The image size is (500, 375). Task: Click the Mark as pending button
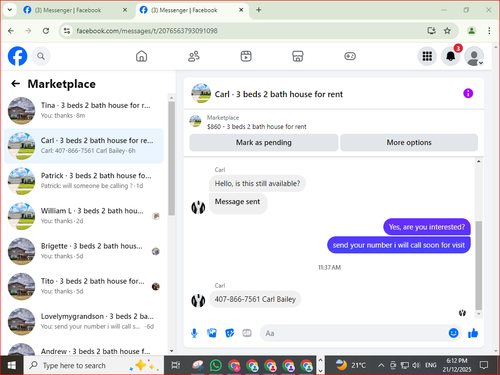tap(264, 143)
